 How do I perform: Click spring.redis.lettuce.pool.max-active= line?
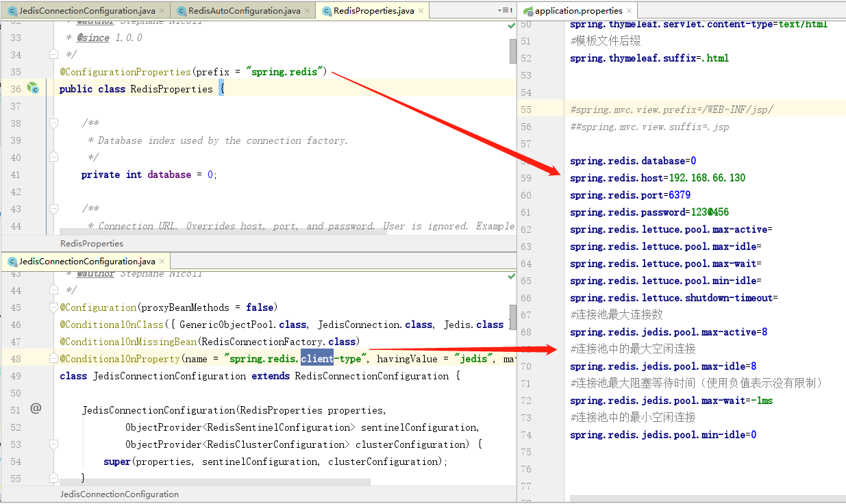pos(671,229)
